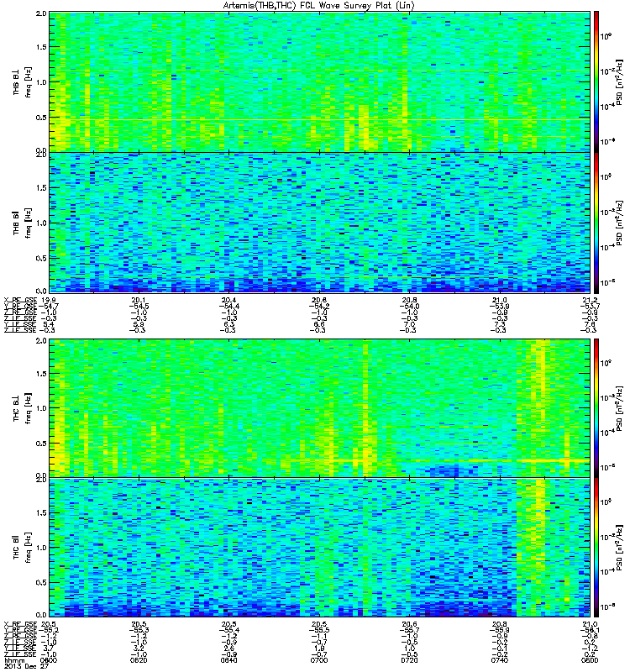The image size is (630, 672).
Task: Click the 1.0 frequency tick on THB B⊥ axis
Action: [41, 82]
